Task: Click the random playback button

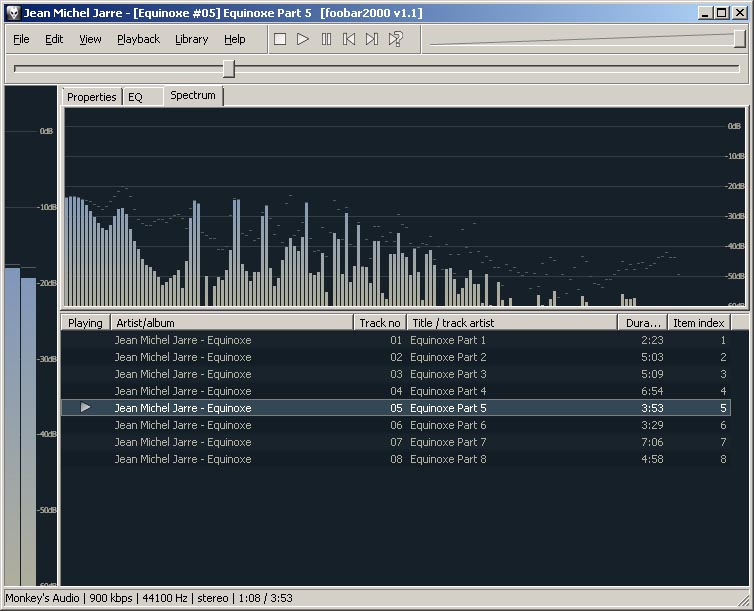Action: coord(396,39)
